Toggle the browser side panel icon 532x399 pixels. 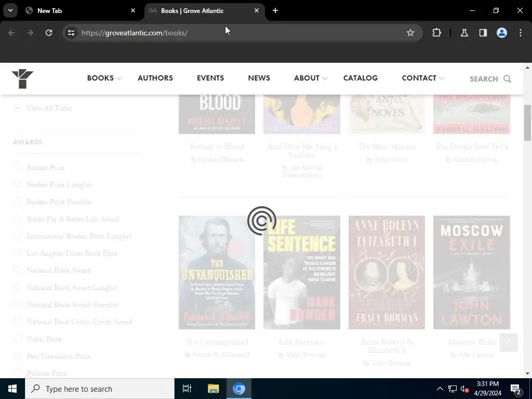483,33
